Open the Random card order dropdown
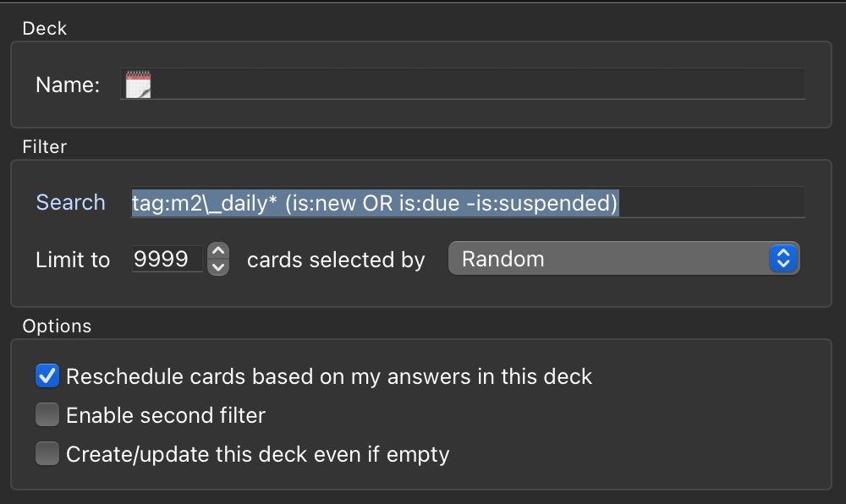This screenshot has width=846, height=504. (x=624, y=258)
